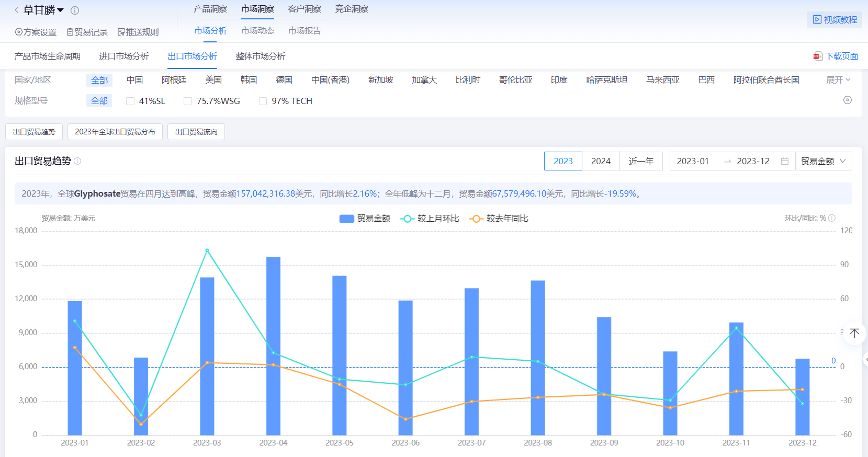Switch to 产品洞察 tab

tap(210, 9)
